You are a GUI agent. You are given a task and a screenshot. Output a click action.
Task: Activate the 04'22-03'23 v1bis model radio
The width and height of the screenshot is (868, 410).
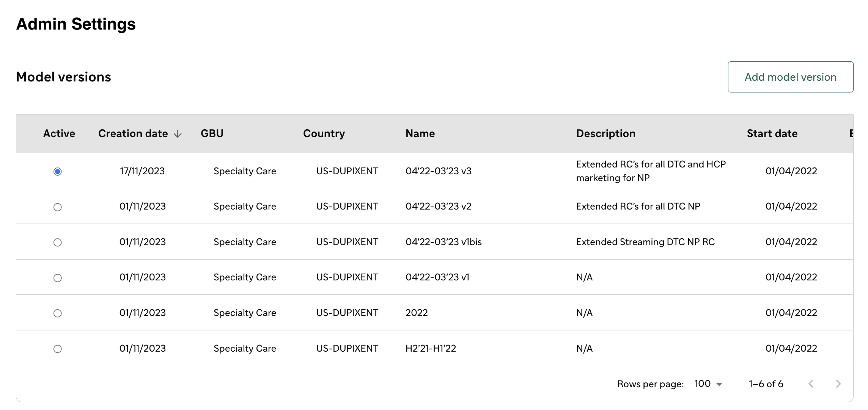[58, 242]
